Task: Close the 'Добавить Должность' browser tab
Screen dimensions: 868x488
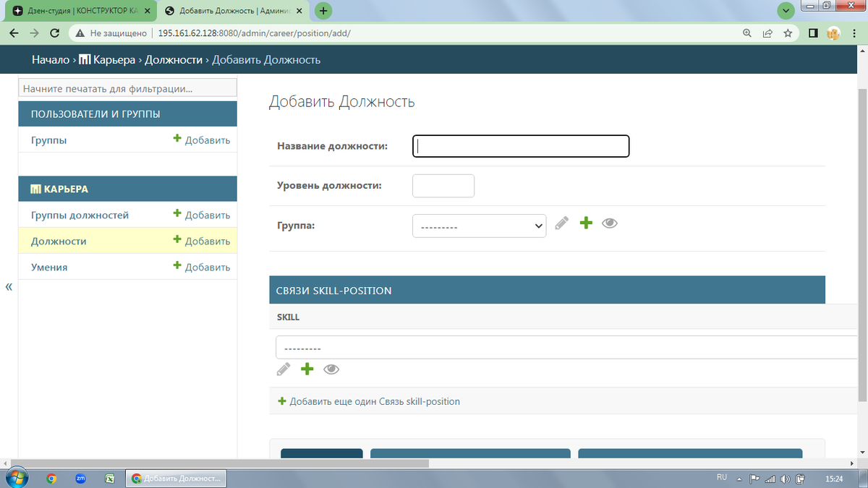Action: point(299,11)
